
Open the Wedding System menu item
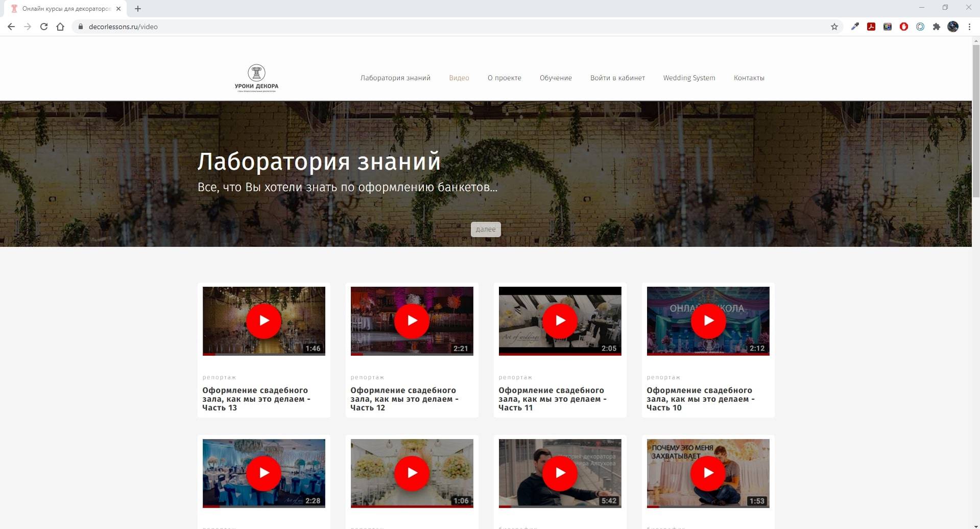pos(689,78)
